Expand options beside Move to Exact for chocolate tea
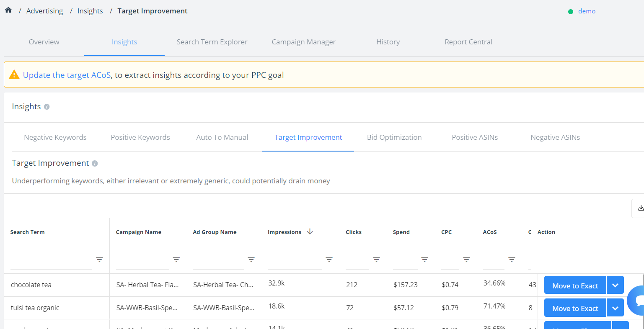644x329 pixels. pos(615,285)
